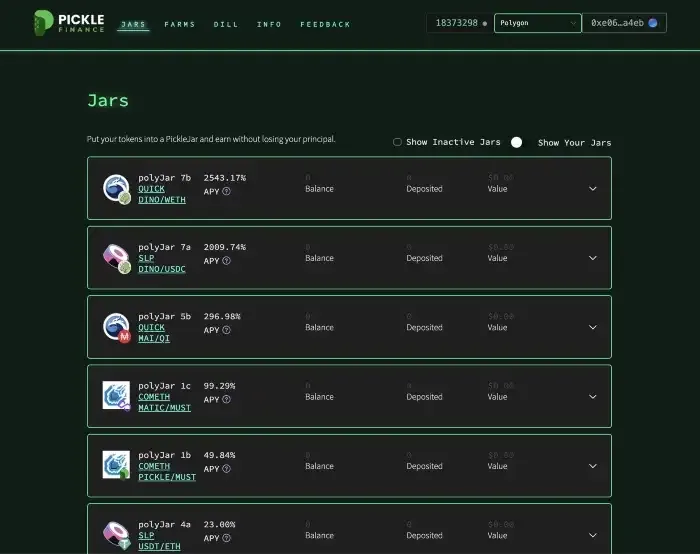Image resolution: width=700 pixels, height=554 pixels.
Task: Open the MATIC/MUST link
Action: coord(164,408)
